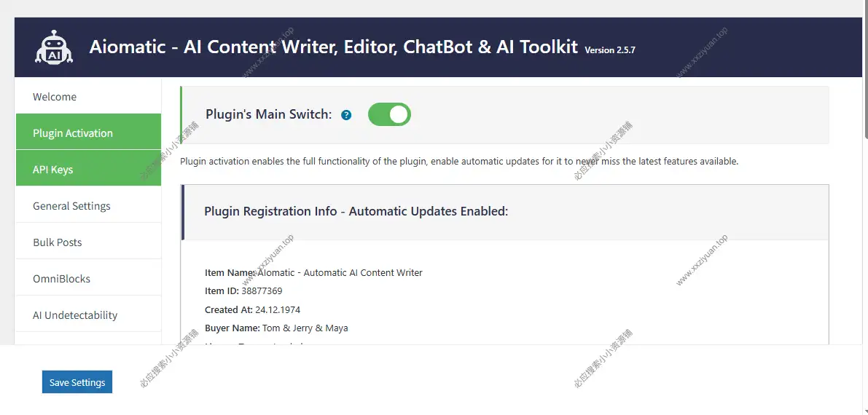Open the AI Undetectability tab
Viewport: 868px width, 415px height.
(x=75, y=315)
